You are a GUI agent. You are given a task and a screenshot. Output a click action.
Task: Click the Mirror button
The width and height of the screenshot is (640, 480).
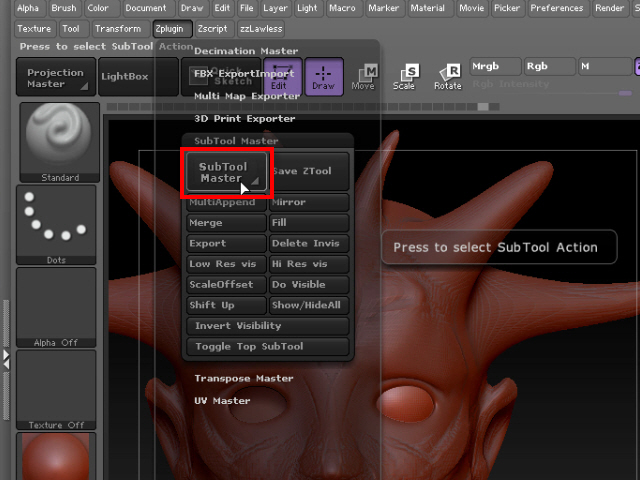click(x=309, y=202)
